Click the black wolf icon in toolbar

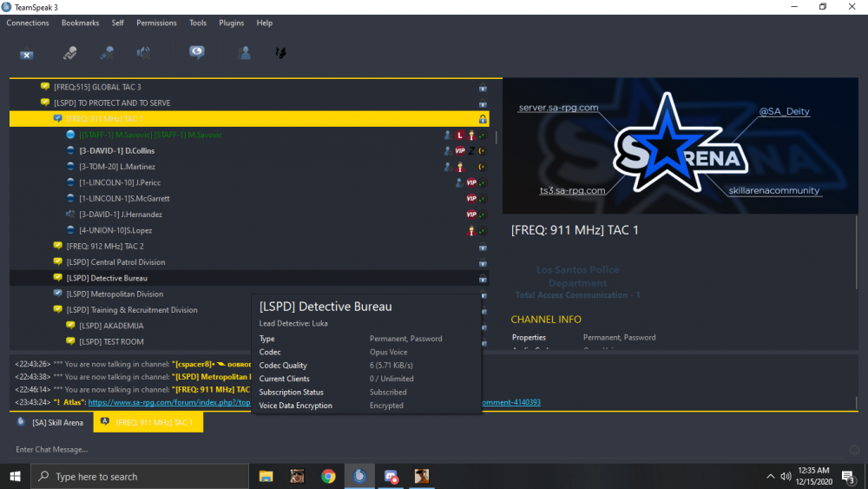click(x=281, y=53)
